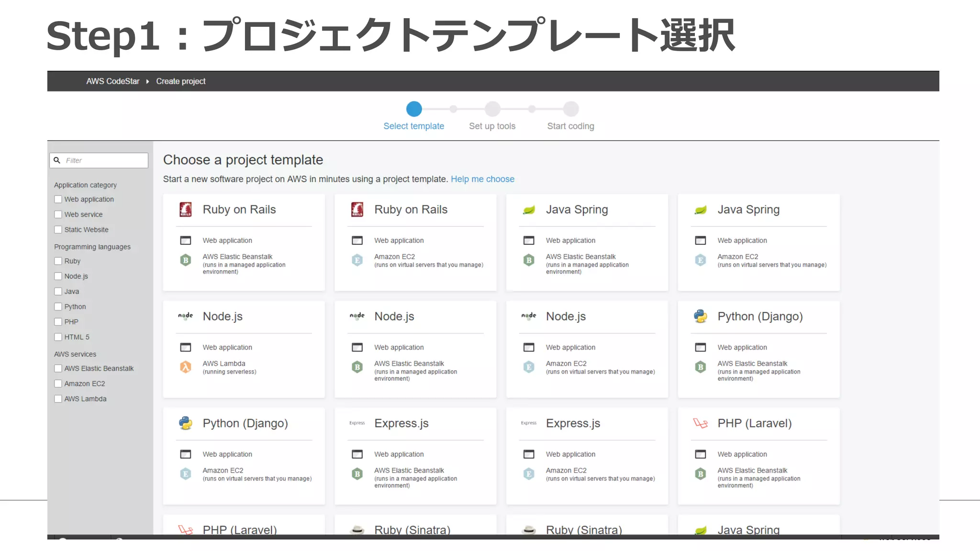Click the Amazon EC2 icon in the Ruby on Rails card
This screenshot has width=980, height=551.
point(357,260)
